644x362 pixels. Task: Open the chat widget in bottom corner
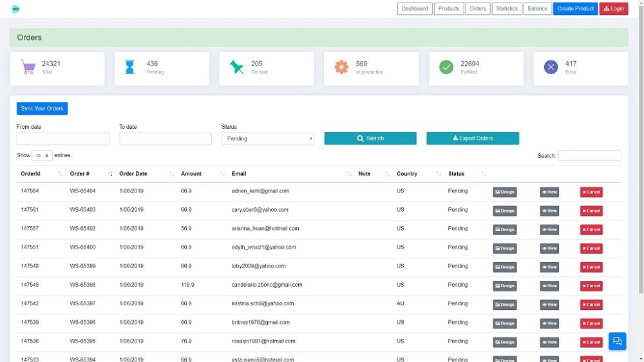coord(617,341)
